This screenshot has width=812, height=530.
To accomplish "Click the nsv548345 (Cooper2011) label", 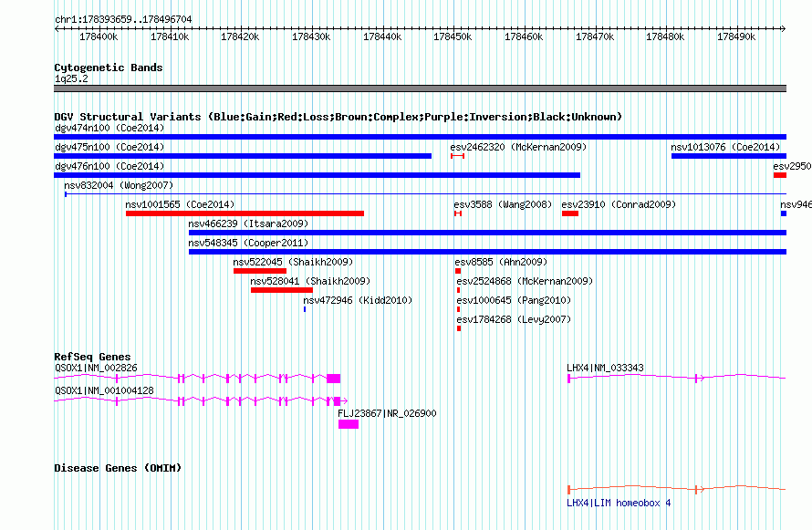I will [248, 243].
